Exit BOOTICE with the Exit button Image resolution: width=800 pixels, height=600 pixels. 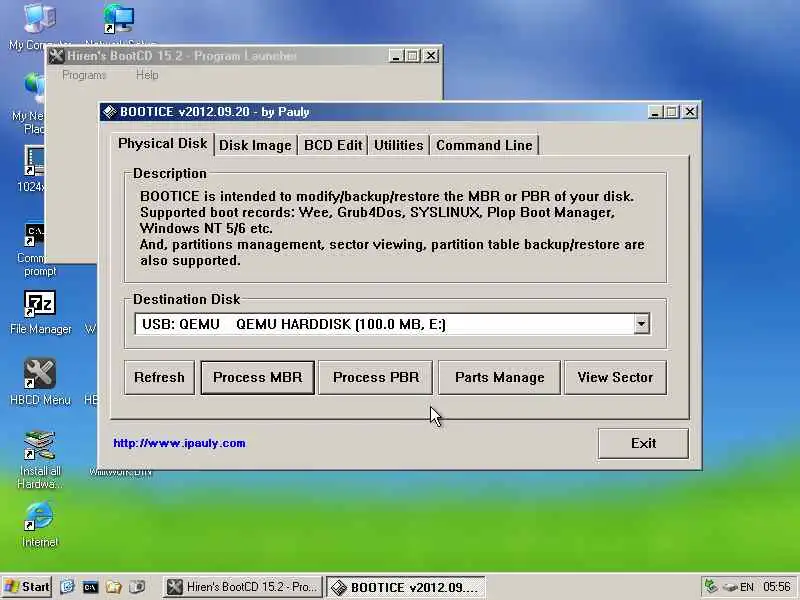643,443
